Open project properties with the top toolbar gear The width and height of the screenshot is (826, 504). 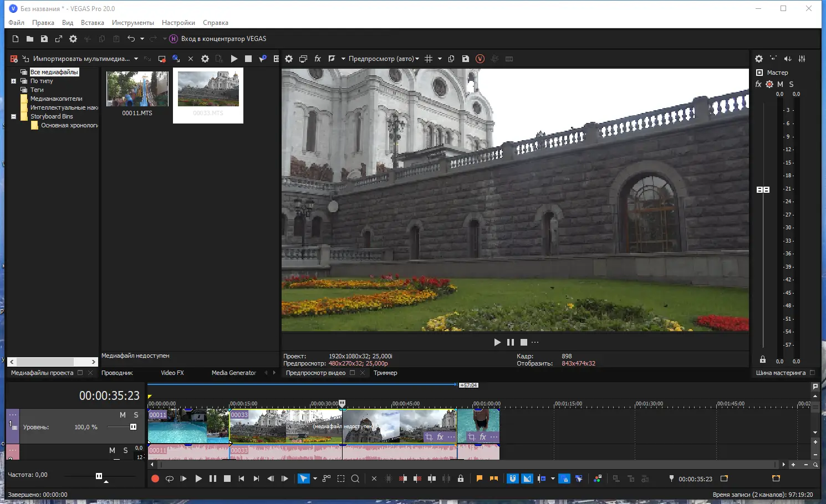click(73, 39)
